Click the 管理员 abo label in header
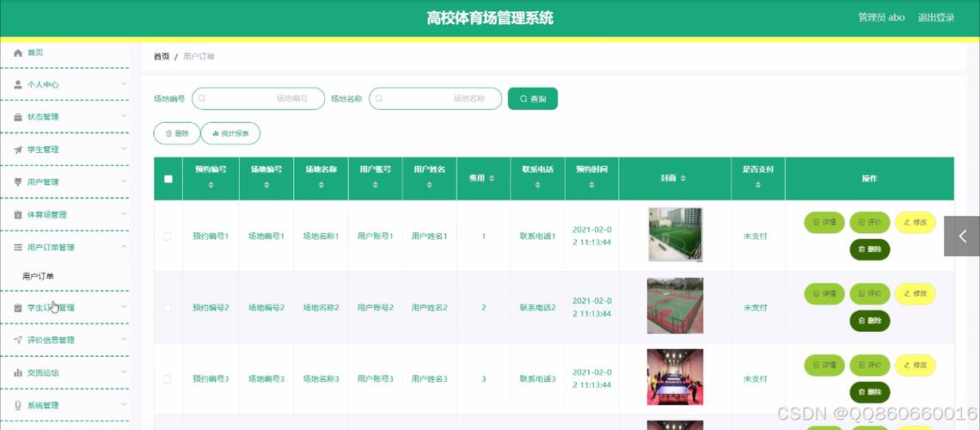Viewport: 980px width, 430px height. [881, 17]
